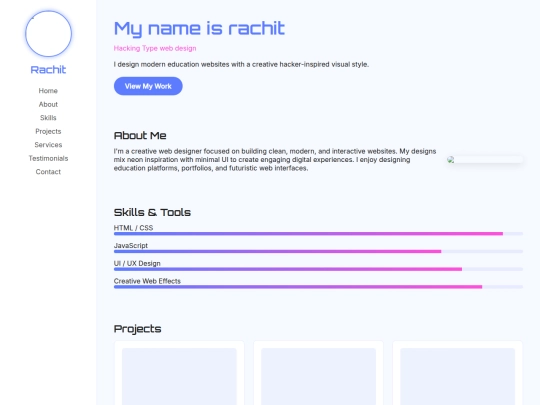Image resolution: width=540 pixels, height=405 pixels.
Task: Click the broken About Me image
Action: click(485, 159)
